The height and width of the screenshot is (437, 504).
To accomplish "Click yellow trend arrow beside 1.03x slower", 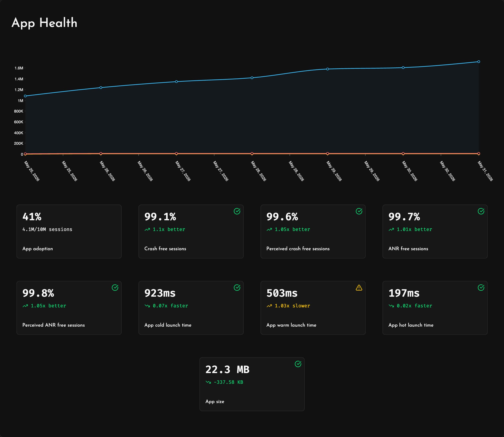I will [269, 306].
